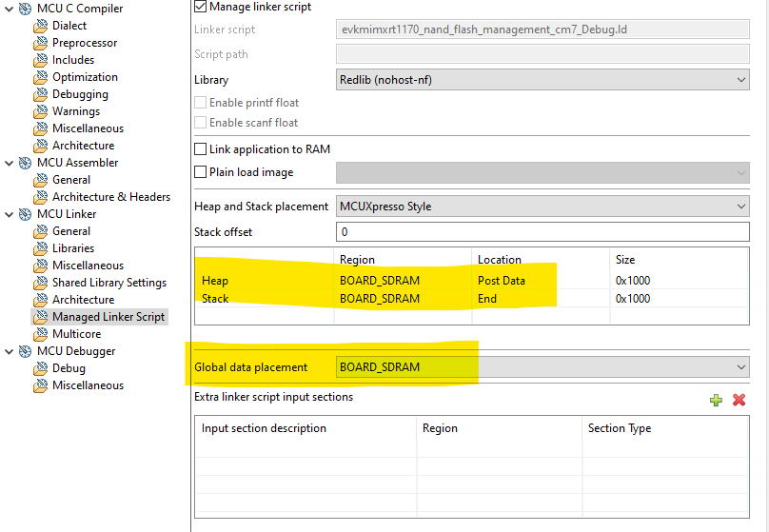The height and width of the screenshot is (532, 769).
Task: Click the green add input section icon
Action: (x=716, y=401)
